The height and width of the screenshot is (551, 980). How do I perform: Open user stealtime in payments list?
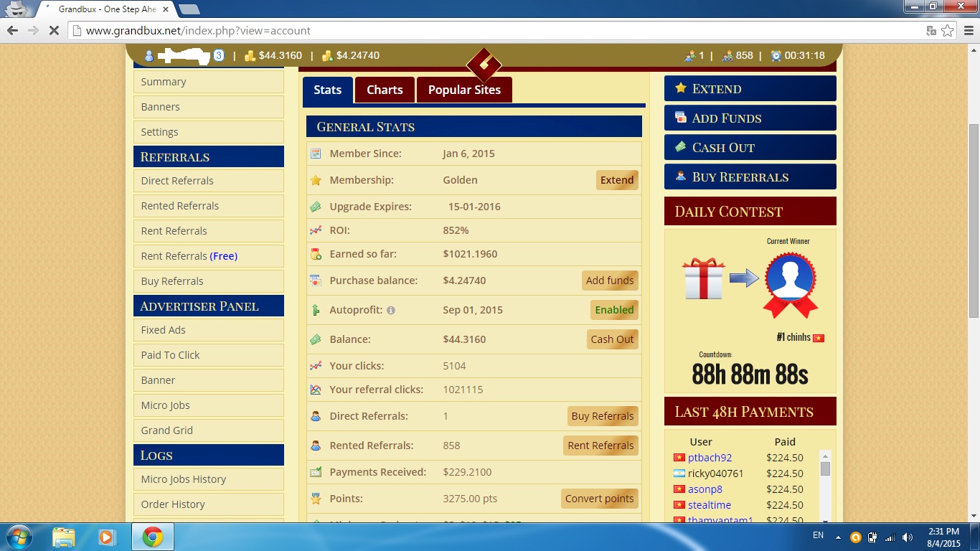pyautogui.click(x=710, y=505)
